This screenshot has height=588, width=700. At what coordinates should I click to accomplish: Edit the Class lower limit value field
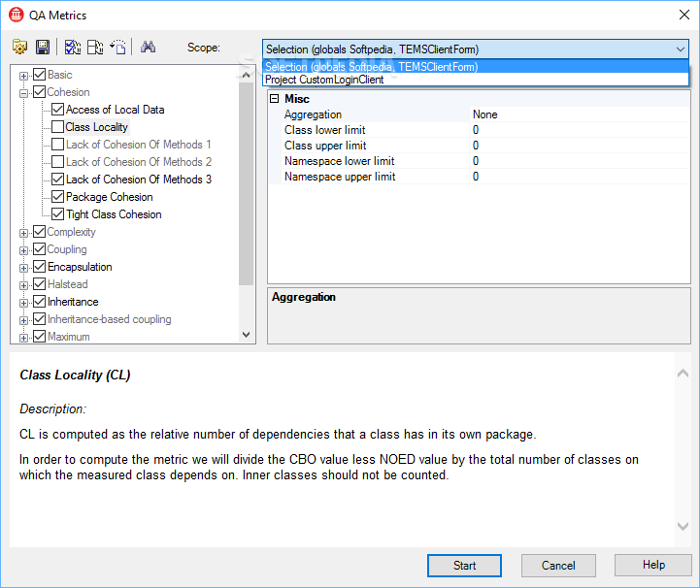(581, 130)
